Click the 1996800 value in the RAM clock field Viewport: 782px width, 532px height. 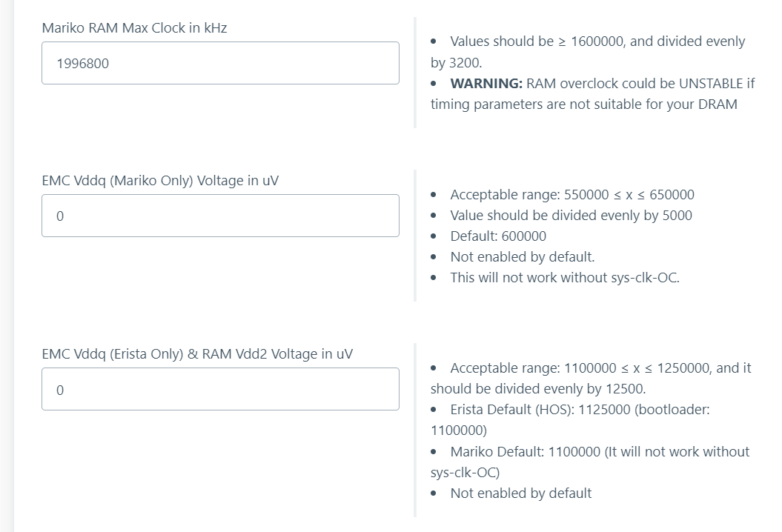pyautogui.click(x=83, y=63)
